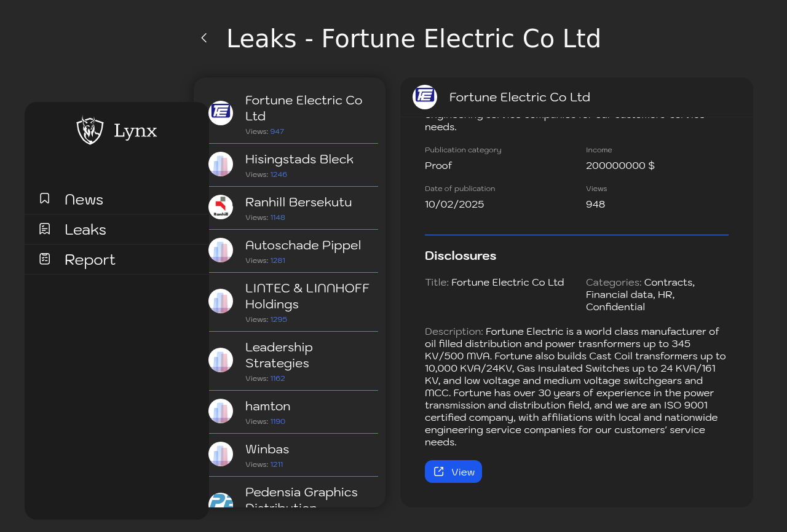Click the detail views value 948
Screen dimensions: 787x532
click(x=595, y=205)
